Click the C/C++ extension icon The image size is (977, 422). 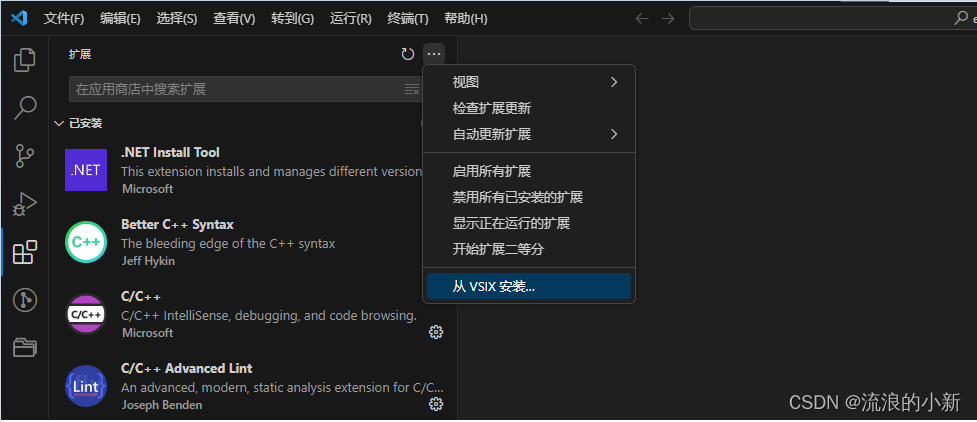[86, 314]
